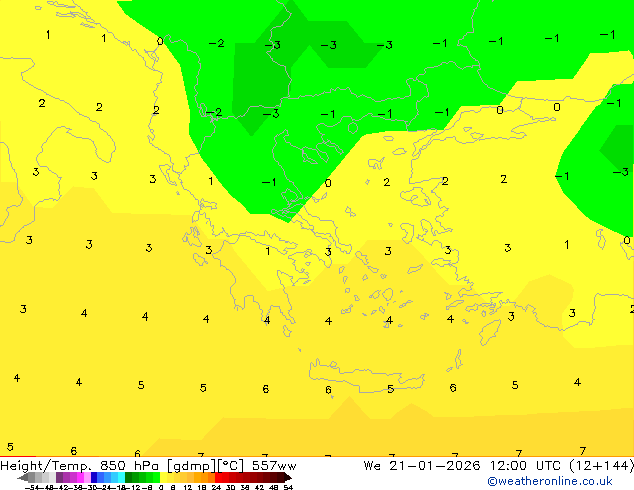Pick the cyan swatch in the legend
The height and width of the screenshot is (490, 634).
(x=121, y=478)
